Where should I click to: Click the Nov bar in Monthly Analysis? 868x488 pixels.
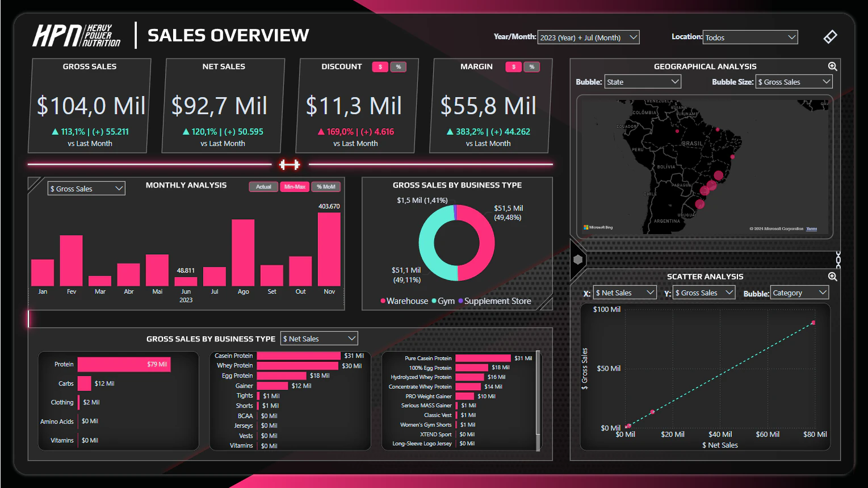329,249
